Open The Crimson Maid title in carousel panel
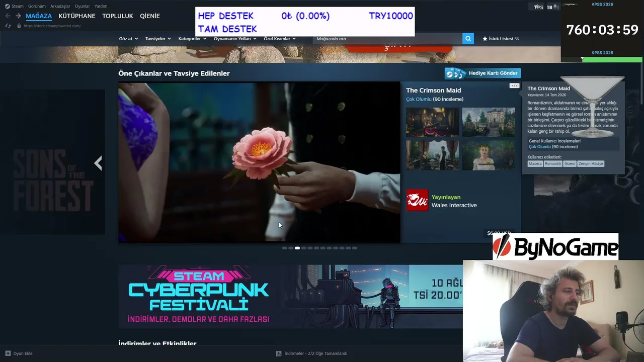This screenshot has height=362, width=644. [434, 90]
